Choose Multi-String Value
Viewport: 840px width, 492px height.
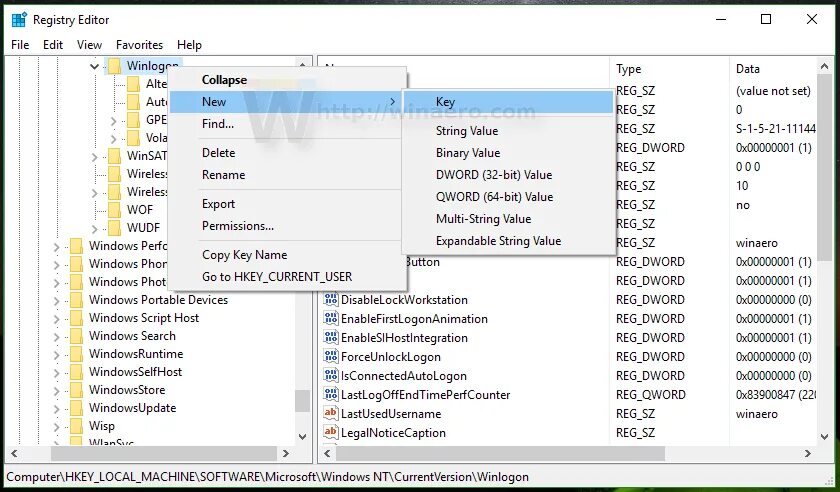pos(508,219)
